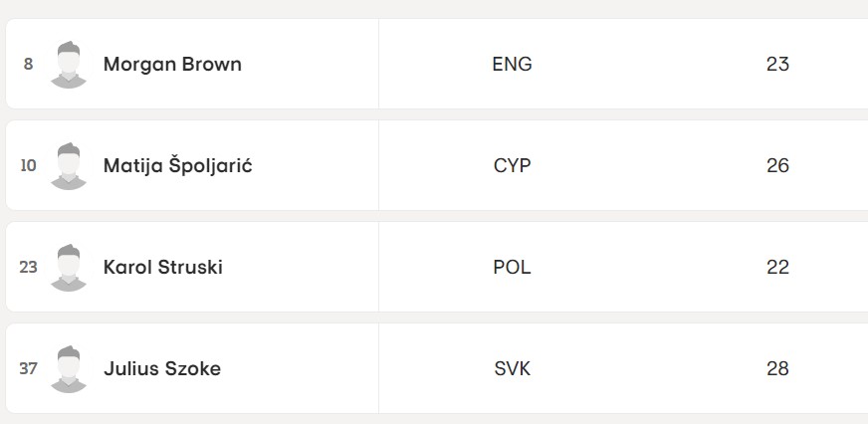The image size is (868, 424).
Task: Click Karol Struski's avatar icon
Action: pos(69,268)
